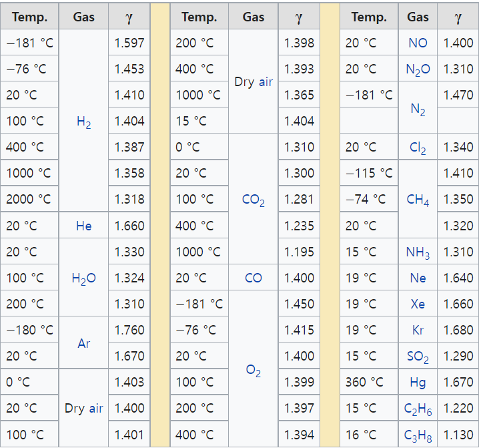Click the value 1.290
The image size is (479, 448).
(458, 356)
